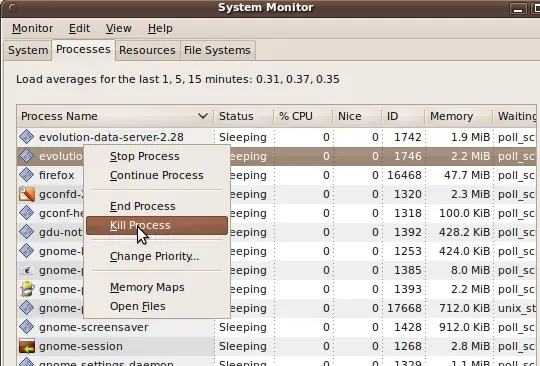Click the load averages text line

coord(178,79)
